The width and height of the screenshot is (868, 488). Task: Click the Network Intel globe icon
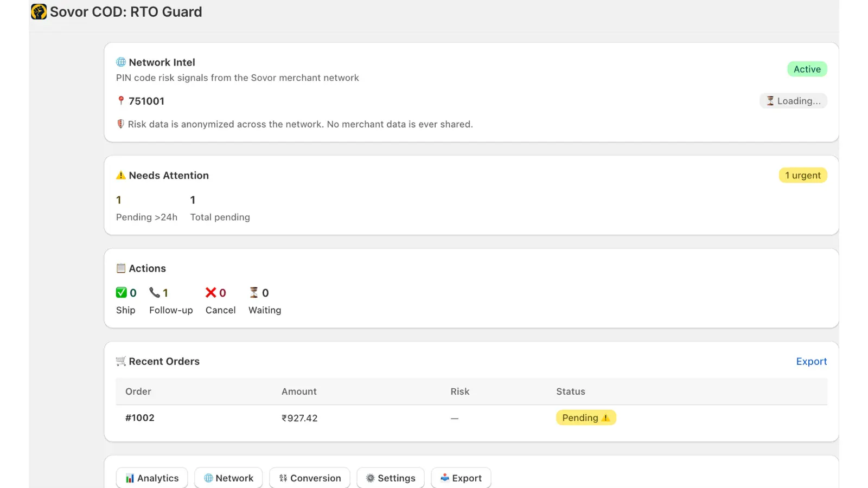(121, 62)
